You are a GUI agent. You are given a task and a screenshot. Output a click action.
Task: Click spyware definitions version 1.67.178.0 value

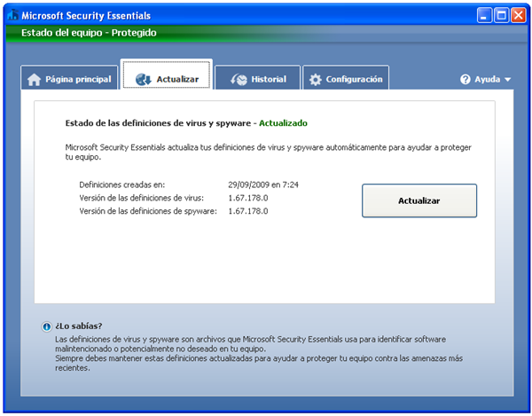248,211
